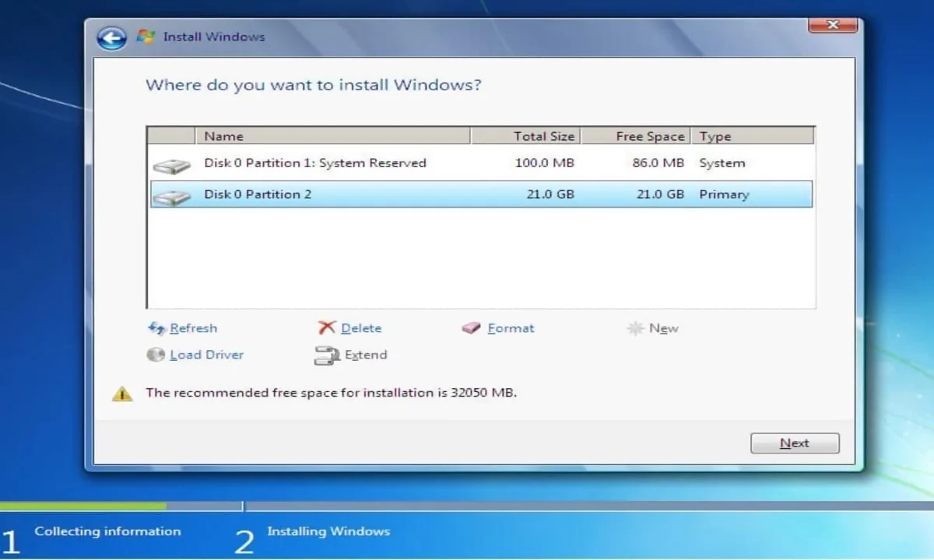Click the New partition star icon
The height and width of the screenshot is (560, 934).
tap(635, 328)
